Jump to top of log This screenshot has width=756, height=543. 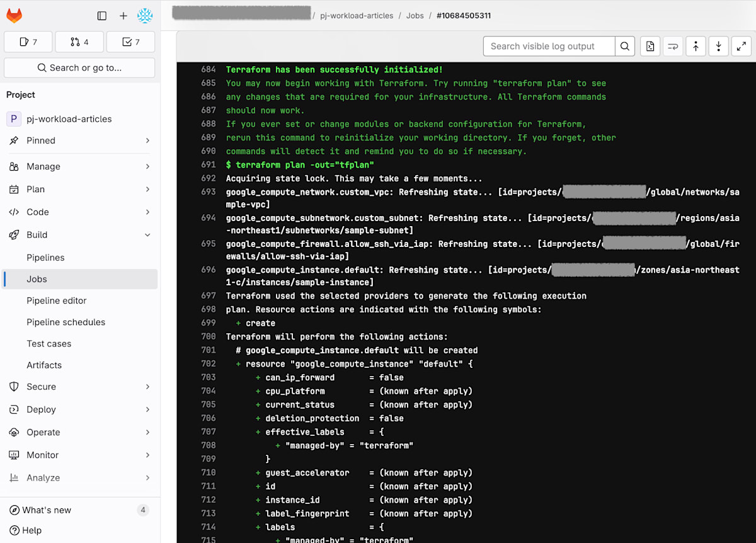pyautogui.click(x=696, y=46)
